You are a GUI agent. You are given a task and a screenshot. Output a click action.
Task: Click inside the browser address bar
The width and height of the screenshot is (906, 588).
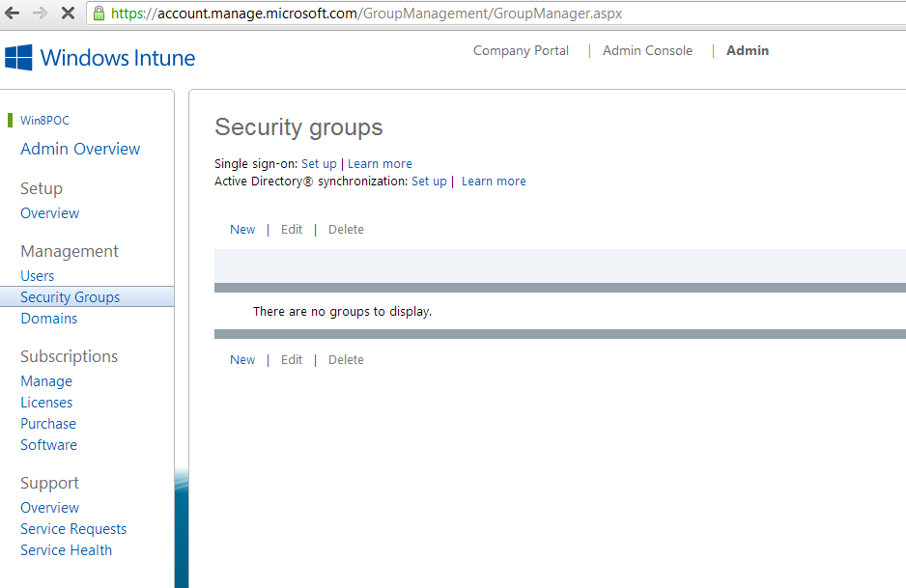(386, 14)
